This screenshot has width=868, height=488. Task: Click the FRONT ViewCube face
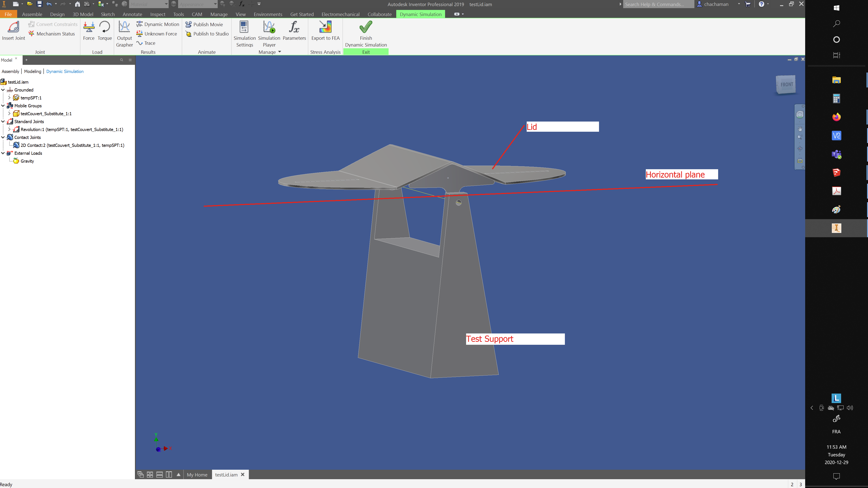(786, 84)
